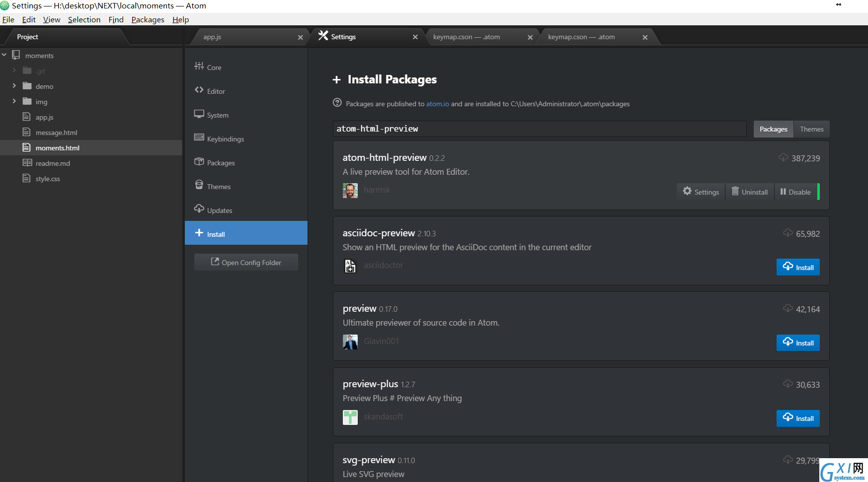Install the asciidoc-preview package
Image resolution: width=868 pixels, height=482 pixels.
798,267
